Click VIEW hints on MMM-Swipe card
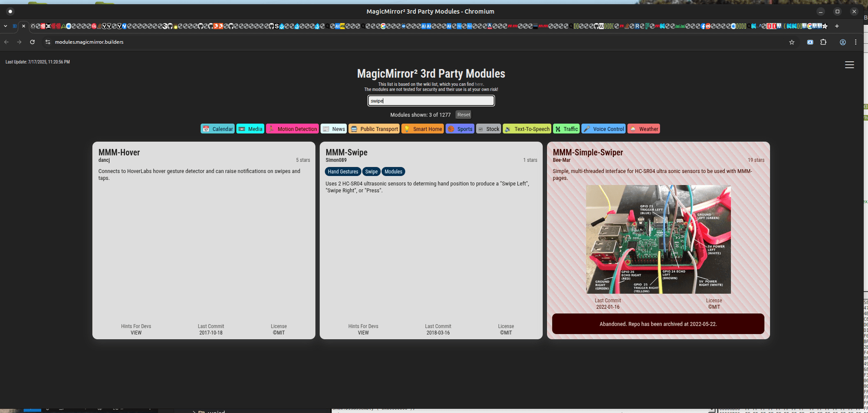This screenshot has height=413, width=868. [x=363, y=333]
